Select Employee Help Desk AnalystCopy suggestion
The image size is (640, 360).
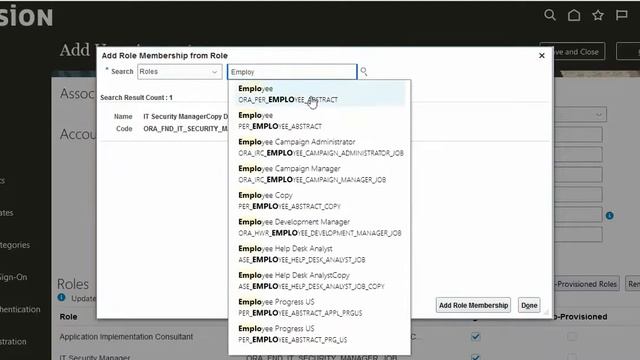[320, 281]
